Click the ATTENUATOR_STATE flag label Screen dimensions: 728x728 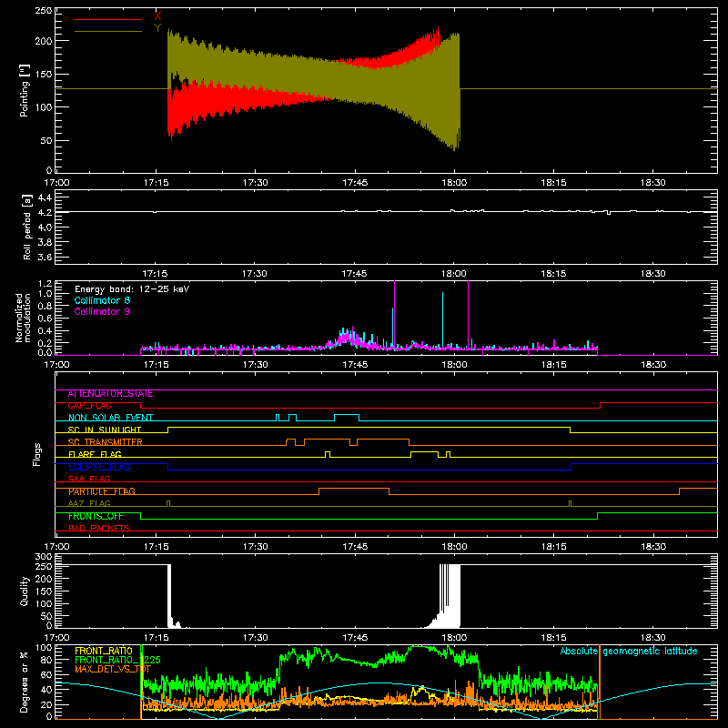click(x=110, y=394)
